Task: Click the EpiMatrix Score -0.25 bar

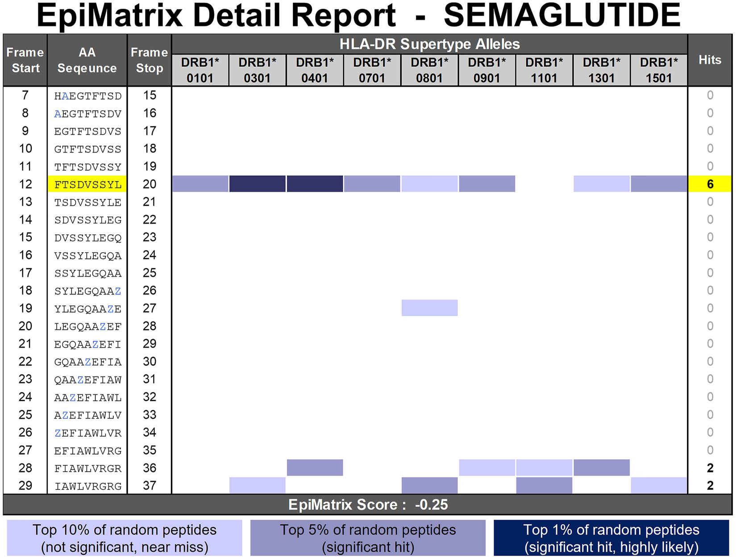Action: [368, 505]
